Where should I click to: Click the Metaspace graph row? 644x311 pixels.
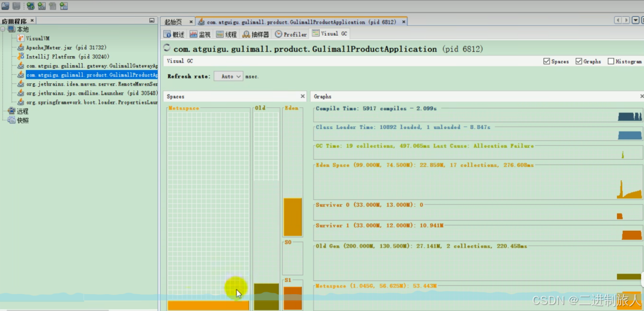(x=478, y=297)
